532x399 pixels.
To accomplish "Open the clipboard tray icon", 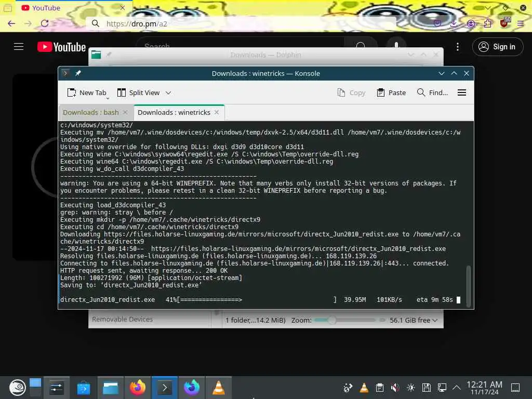I will [x=380, y=388].
